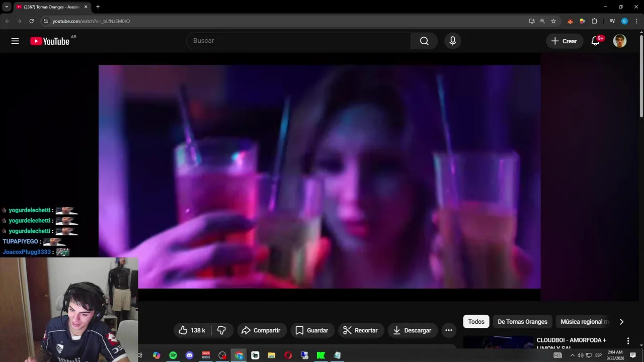Click JoacoxPlugg3333 chat username
This screenshot has width=644, height=362.
[x=27, y=252]
